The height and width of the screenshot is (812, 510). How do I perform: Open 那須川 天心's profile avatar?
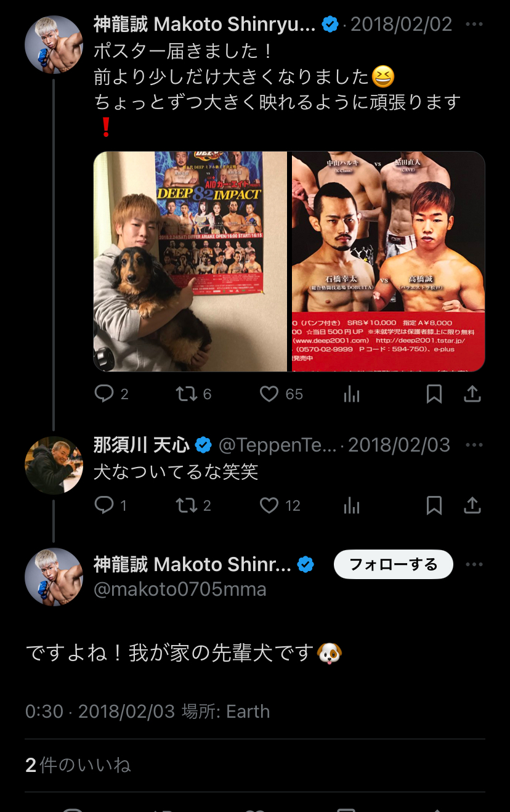(x=54, y=465)
